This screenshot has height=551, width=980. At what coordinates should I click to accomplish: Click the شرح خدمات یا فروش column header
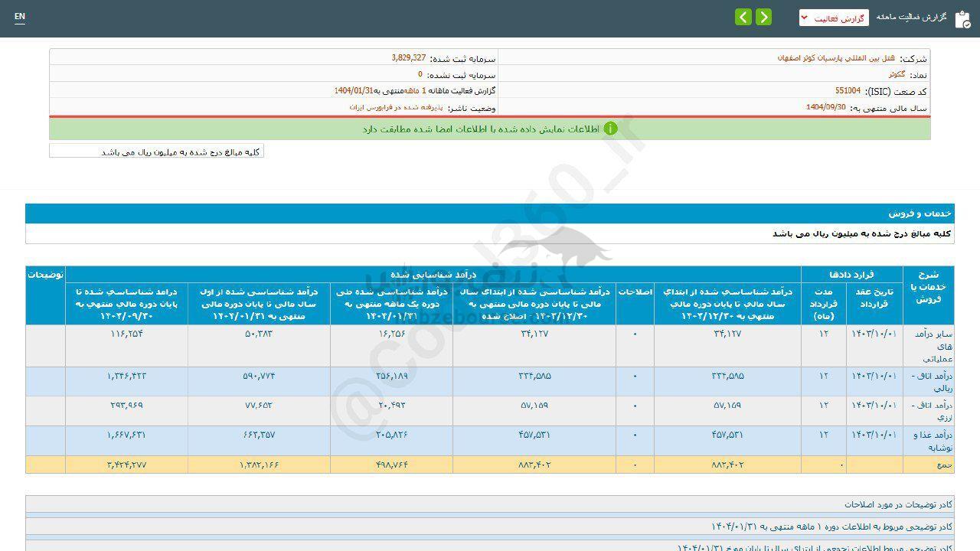[928, 286]
